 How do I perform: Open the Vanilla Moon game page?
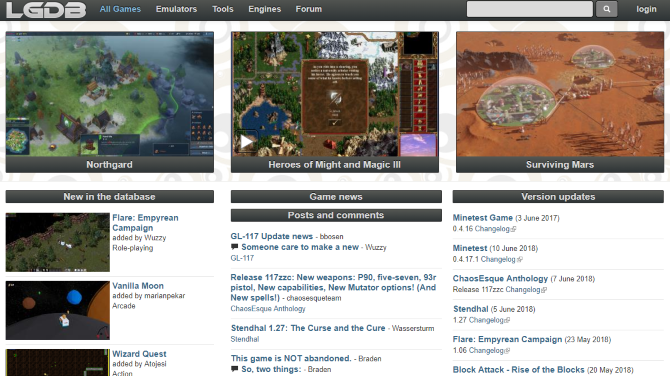(138, 285)
